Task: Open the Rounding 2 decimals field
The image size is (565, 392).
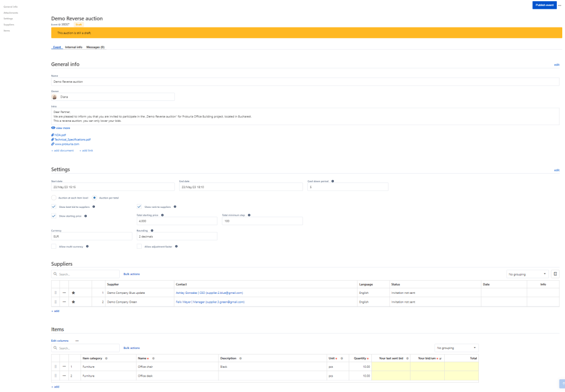Action: tap(177, 236)
